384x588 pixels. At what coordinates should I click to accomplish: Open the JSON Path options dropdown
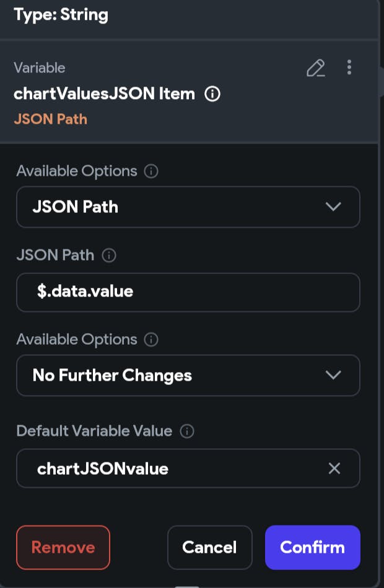point(188,207)
